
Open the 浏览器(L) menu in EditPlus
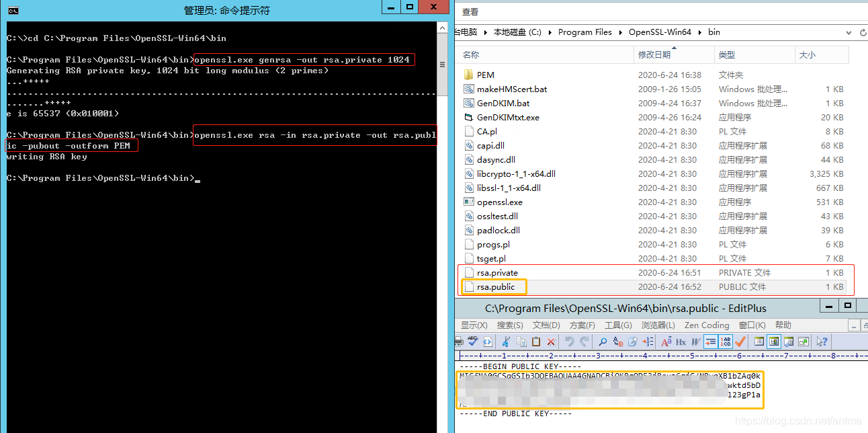coord(658,325)
